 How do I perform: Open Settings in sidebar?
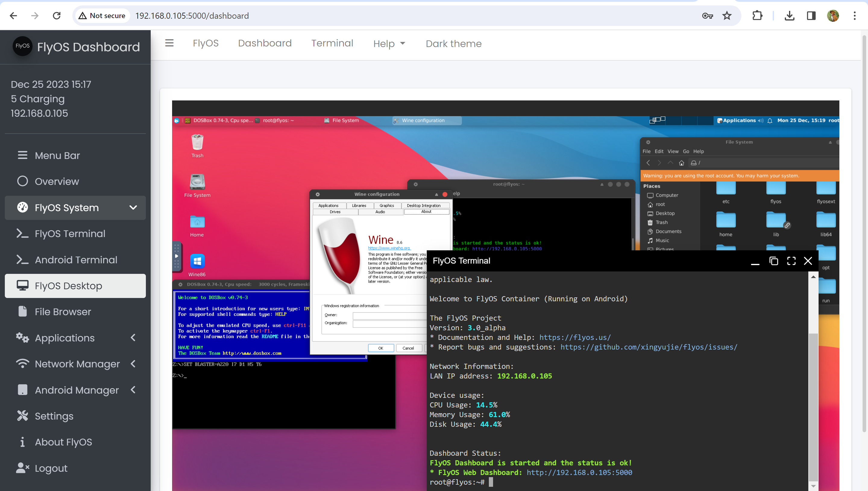pos(54,416)
